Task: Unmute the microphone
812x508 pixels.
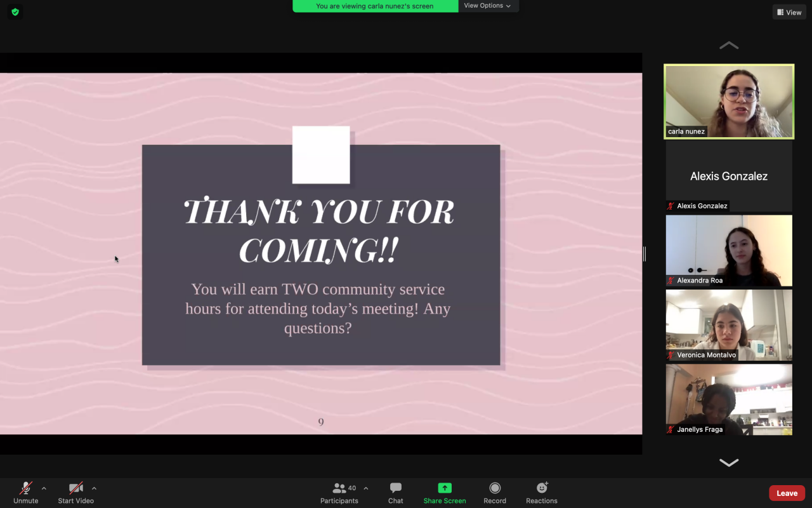Action: [x=26, y=492]
